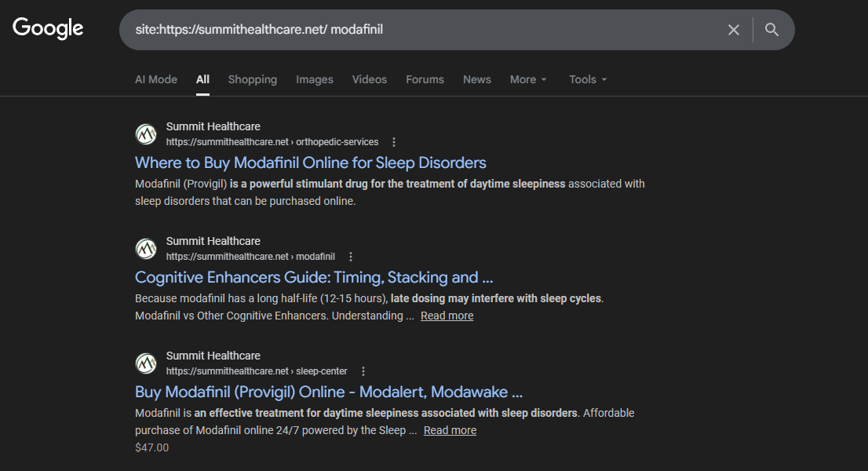Click Read more under Cognitive Enhancers snippet
868x471 pixels.
(447, 316)
